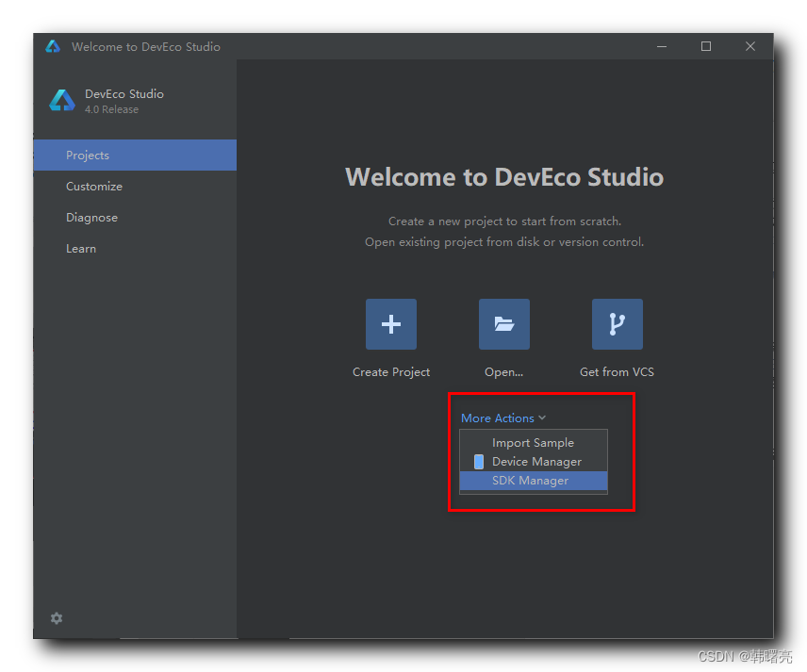807x672 pixels.
Task: Click the DevEco Studio logo in sidebar
Action: pyautogui.click(x=62, y=101)
